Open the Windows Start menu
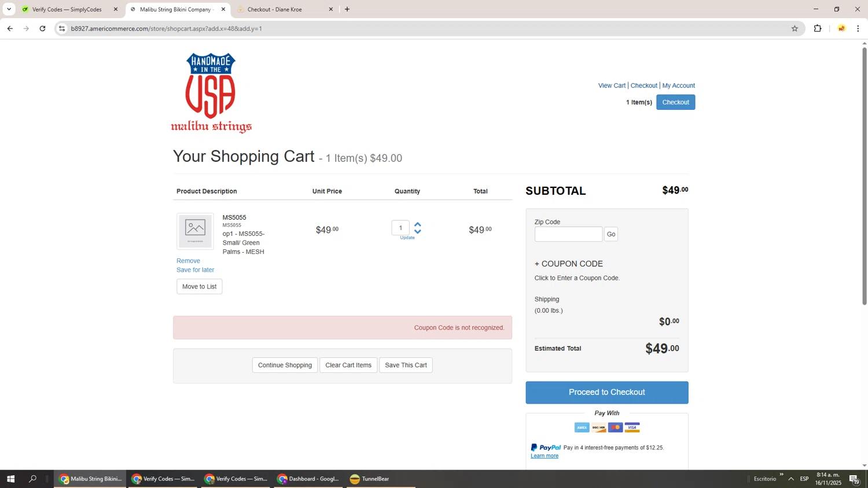The image size is (868, 488). [10, 479]
